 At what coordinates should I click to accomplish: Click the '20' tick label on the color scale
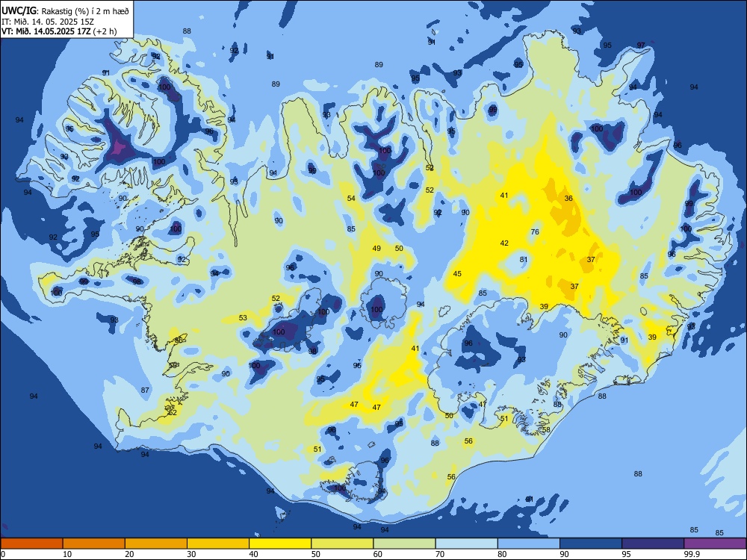129,554
